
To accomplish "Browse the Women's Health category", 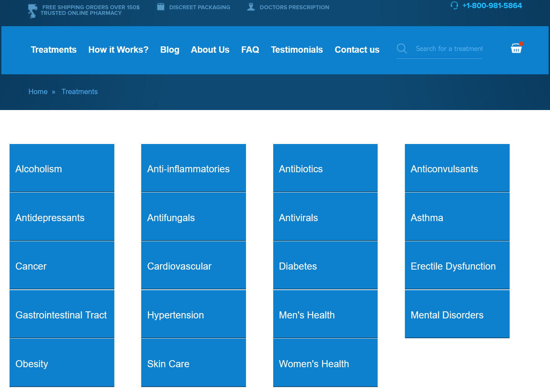I will [x=325, y=364].
